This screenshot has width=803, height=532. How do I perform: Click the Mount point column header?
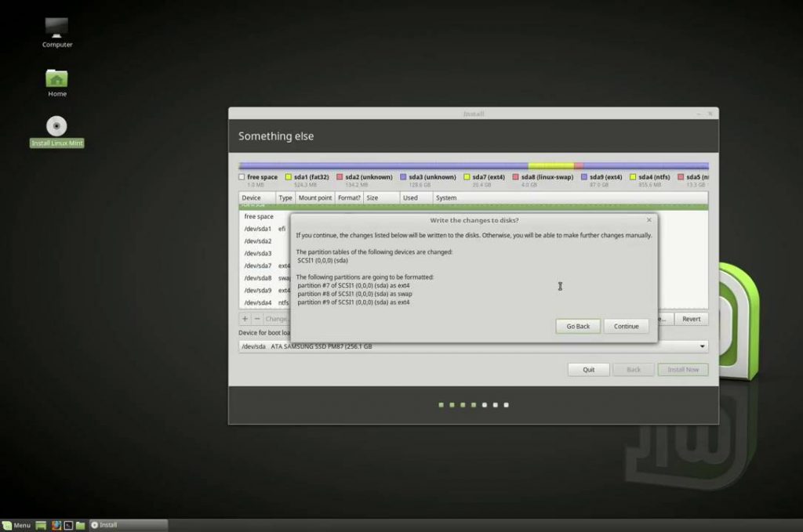[x=315, y=198]
